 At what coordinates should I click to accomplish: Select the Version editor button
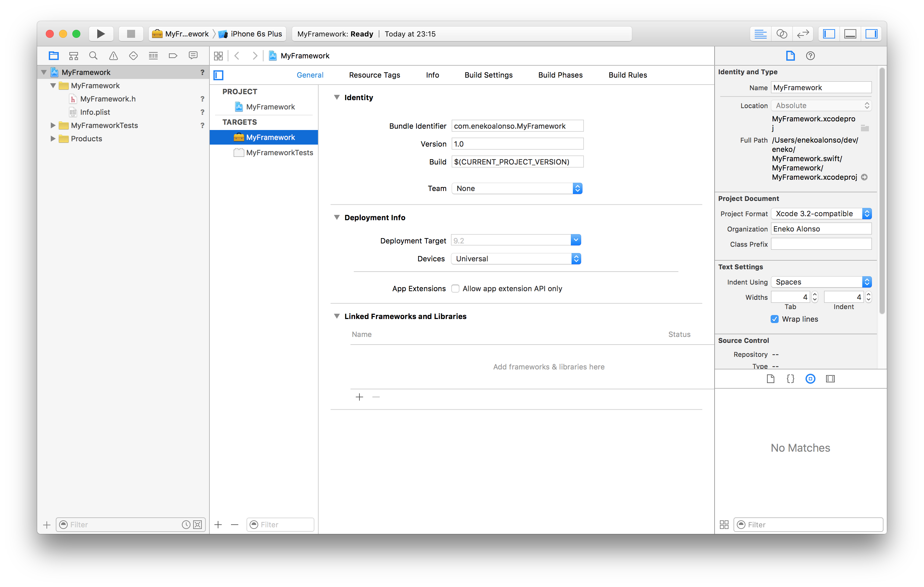click(803, 34)
